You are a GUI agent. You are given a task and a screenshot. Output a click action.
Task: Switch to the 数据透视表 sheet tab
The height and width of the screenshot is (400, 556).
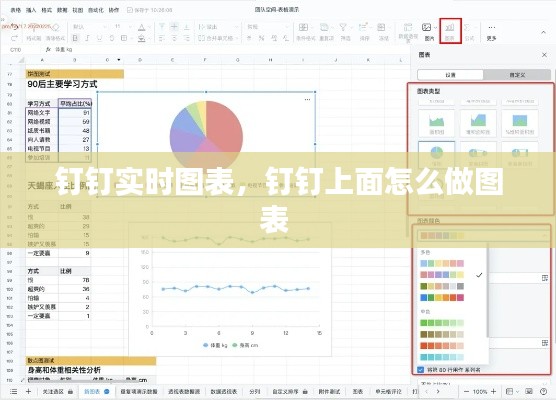click(223, 391)
